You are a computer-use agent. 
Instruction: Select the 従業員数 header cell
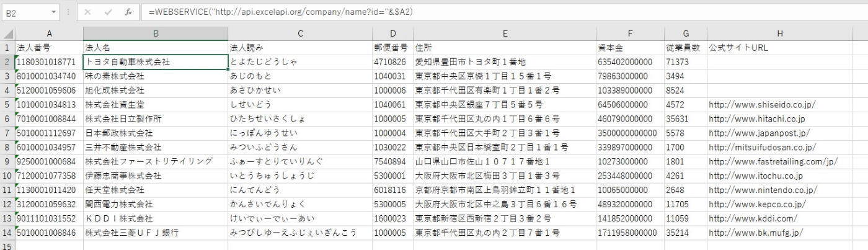click(685, 47)
